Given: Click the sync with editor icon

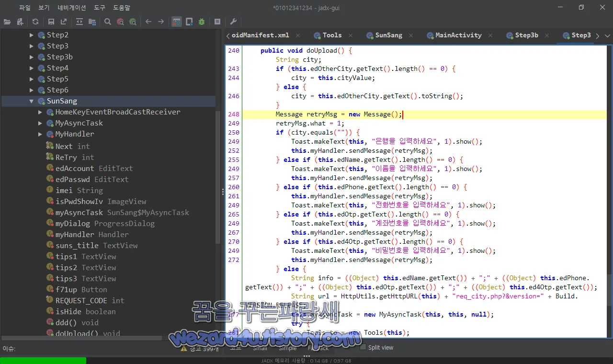Looking at the screenshot, I should (x=79, y=22).
